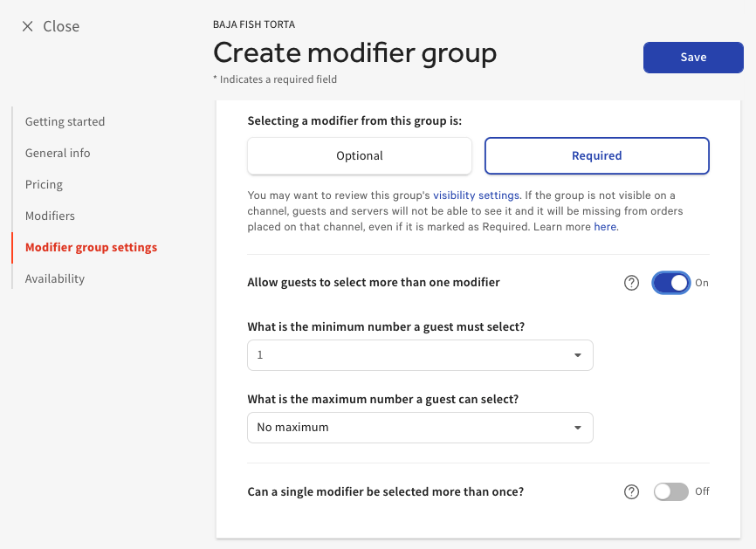This screenshot has height=549, width=756.
Task: Turn off allow guests to select multiple modifiers
Action: 670,283
